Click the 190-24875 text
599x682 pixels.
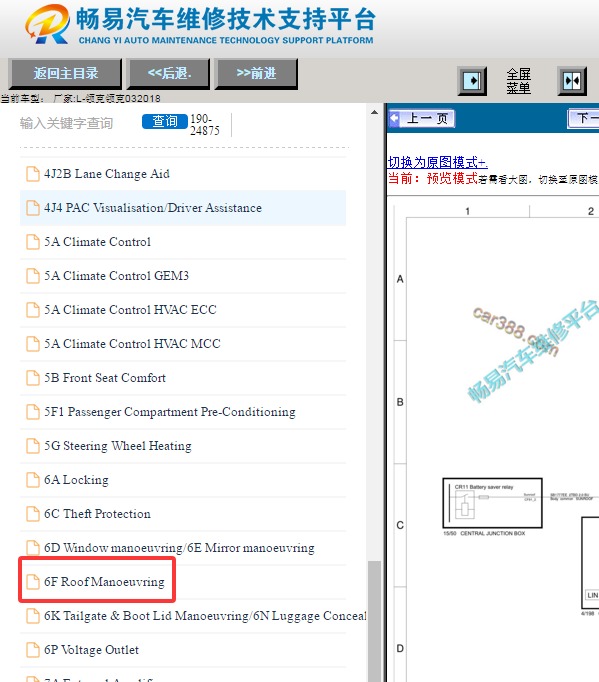click(x=204, y=124)
